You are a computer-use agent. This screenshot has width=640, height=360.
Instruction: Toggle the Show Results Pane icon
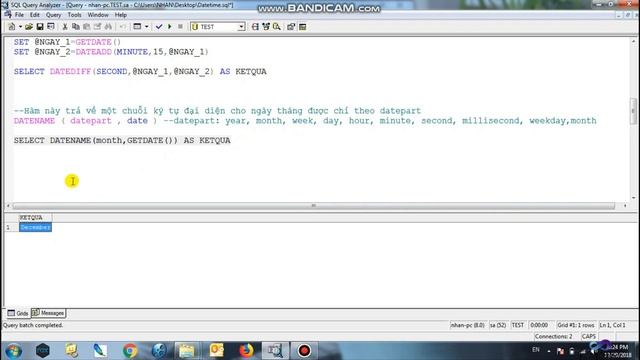click(302, 27)
